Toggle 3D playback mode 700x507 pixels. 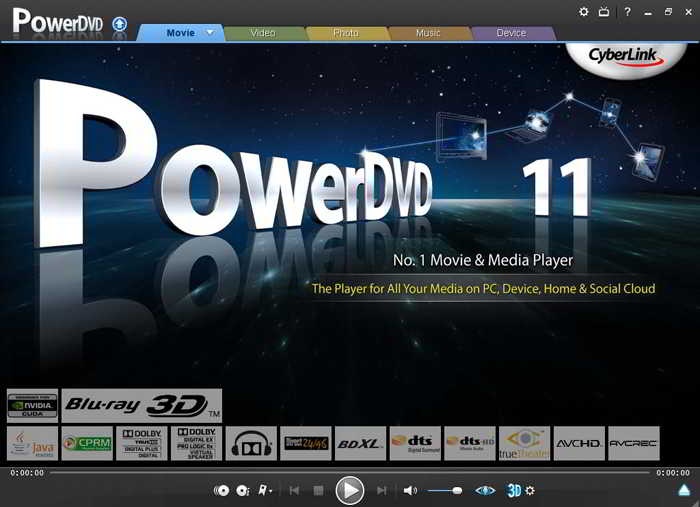coord(513,491)
